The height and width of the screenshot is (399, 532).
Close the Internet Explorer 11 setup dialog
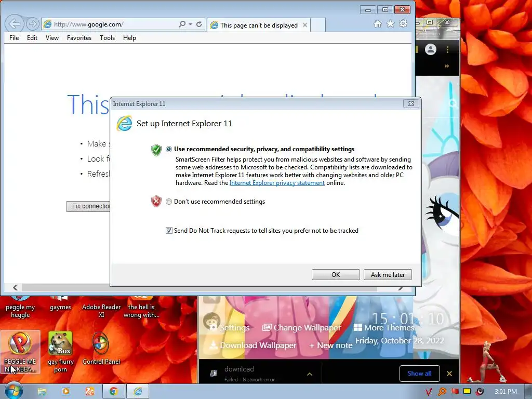click(x=411, y=104)
